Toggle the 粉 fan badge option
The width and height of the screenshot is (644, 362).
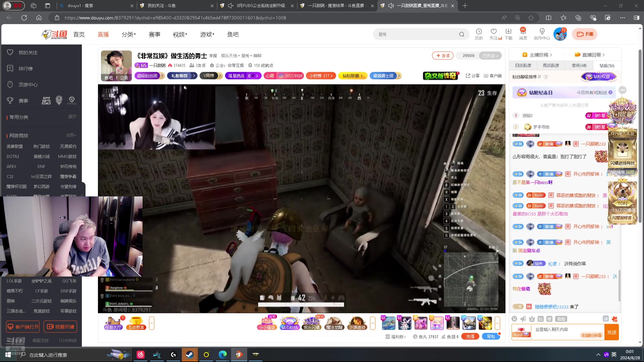click(x=540, y=319)
